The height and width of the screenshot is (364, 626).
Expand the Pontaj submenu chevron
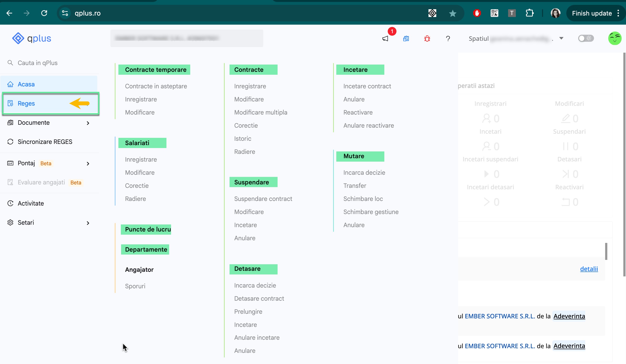coord(88,164)
